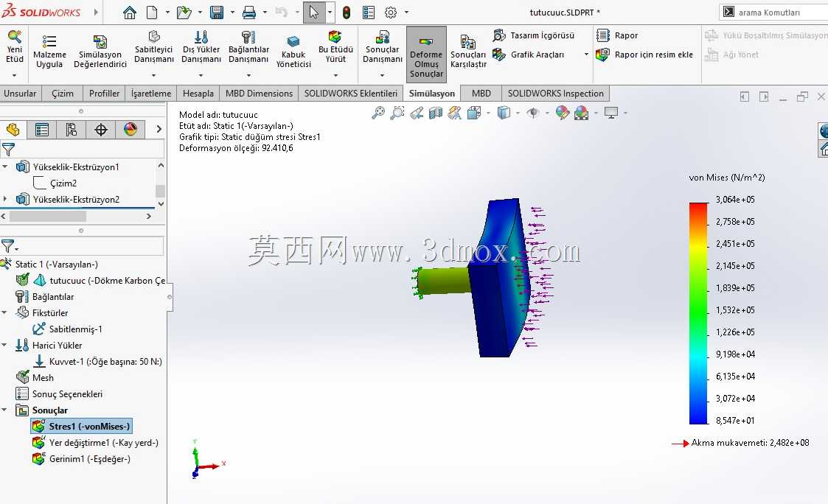Image resolution: width=828 pixels, height=504 pixels.
Task: Open the FeatureManager design tree tab
Action: pyautogui.click(x=13, y=129)
